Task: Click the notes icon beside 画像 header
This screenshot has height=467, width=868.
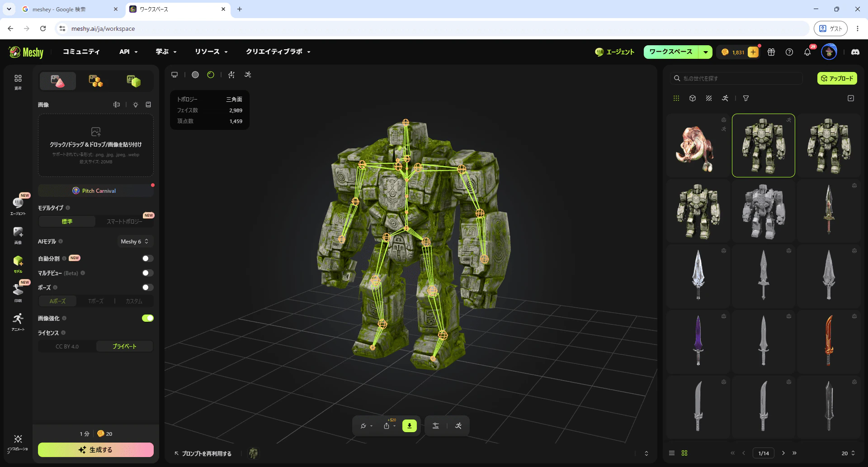Action: point(148,105)
